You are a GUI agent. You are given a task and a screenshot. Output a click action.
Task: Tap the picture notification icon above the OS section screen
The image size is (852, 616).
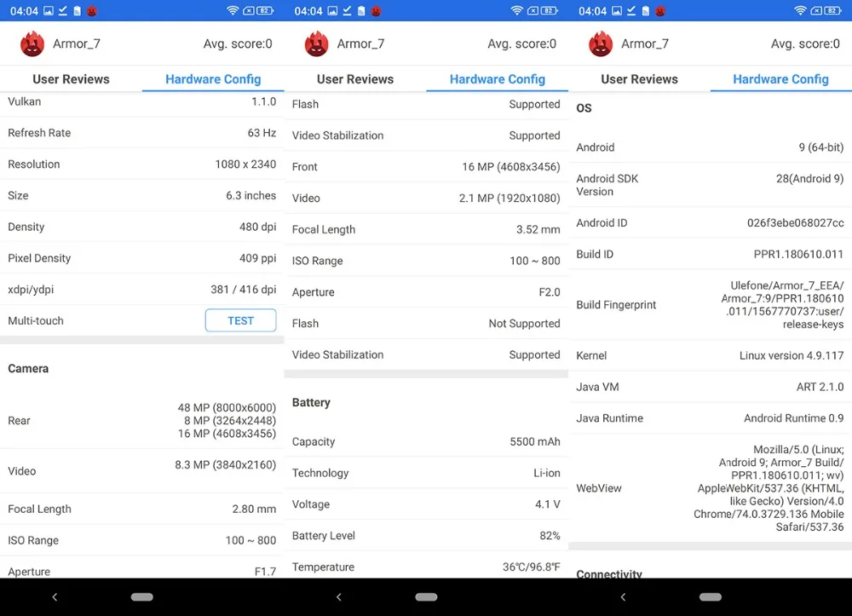[x=617, y=11]
